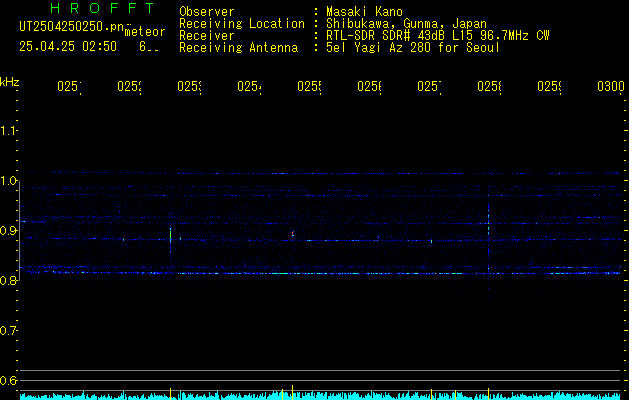Click the echo count '6' beside the timestamp
Screen dimensions: 629x400
143,47
